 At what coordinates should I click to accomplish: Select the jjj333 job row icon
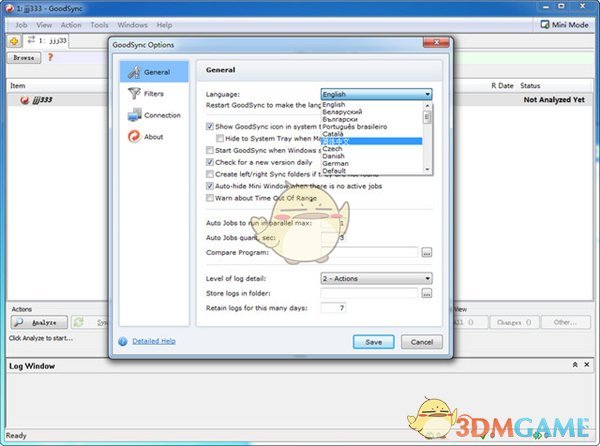24,100
